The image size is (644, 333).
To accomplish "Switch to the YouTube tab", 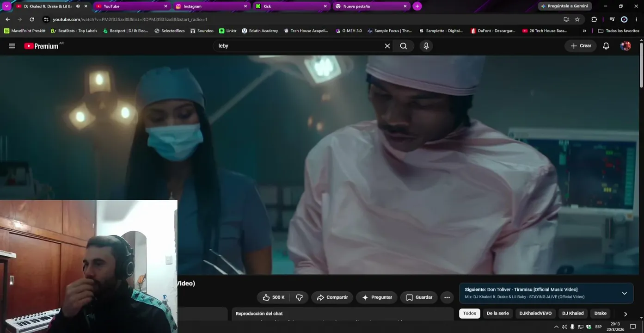I will [x=131, y=6].
